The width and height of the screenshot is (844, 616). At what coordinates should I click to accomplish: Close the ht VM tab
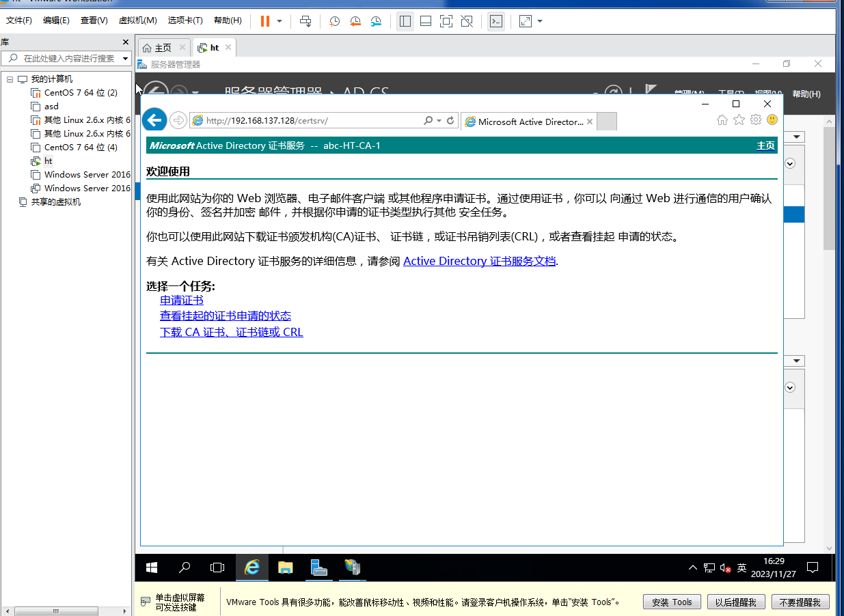point(228,47)
